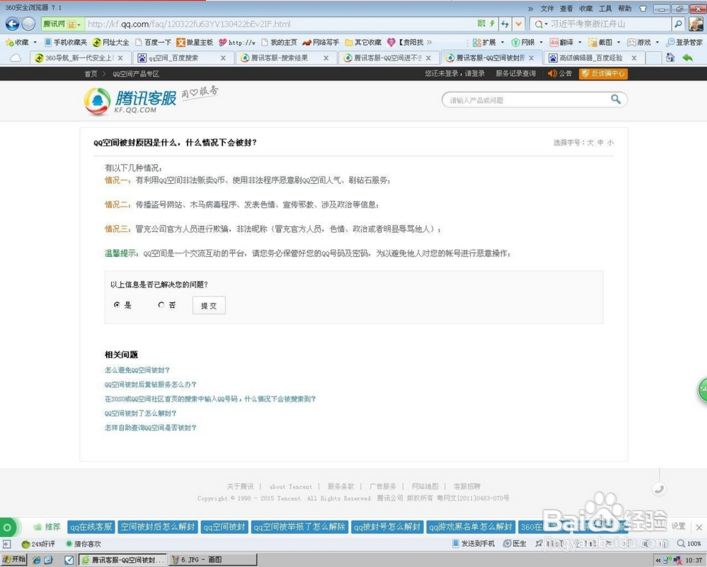Open link QQ空间被封后黄钻服务怎么办?
The height and width of the screenshot is (567, 707).
(x=151, y=384)
